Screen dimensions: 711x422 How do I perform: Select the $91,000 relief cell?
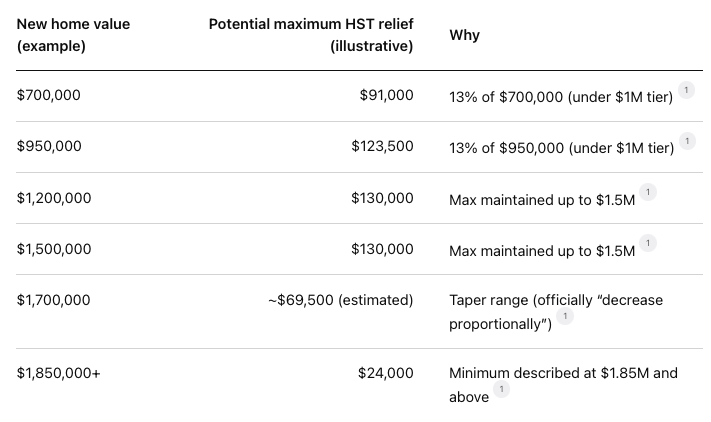(x=386, y=95)
